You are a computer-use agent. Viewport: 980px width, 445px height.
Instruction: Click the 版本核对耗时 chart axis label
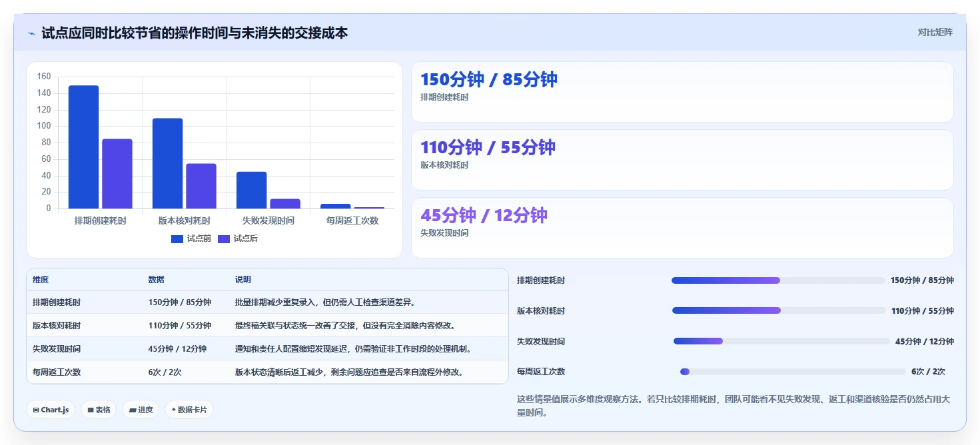pos(185,221)
